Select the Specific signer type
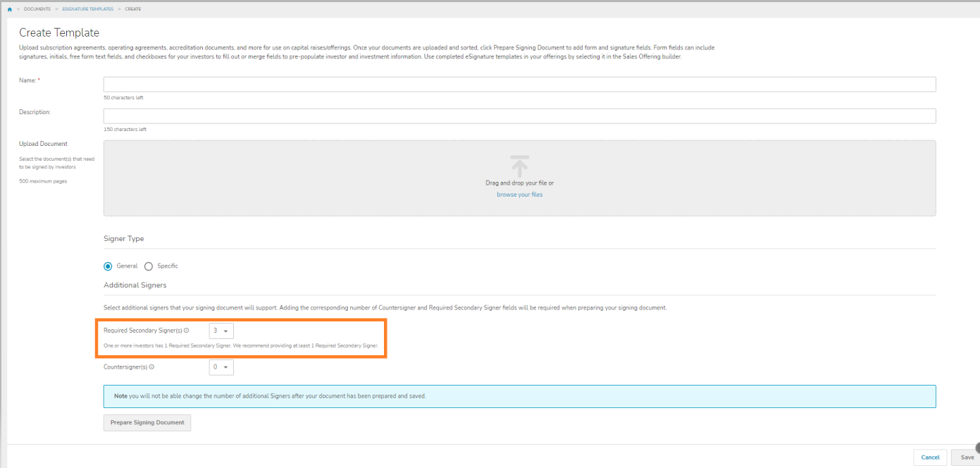This screenshot has height=468, width=980. pyautogui.click(x=149, y=266)
